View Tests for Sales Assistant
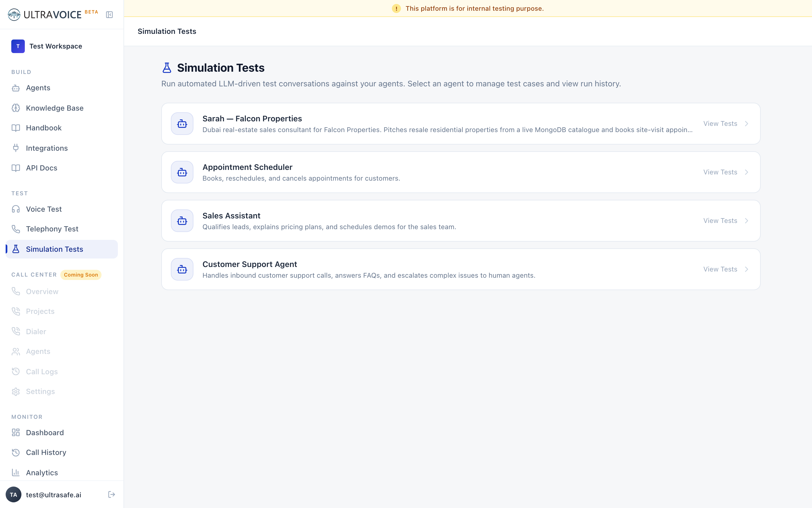 click(720, 221)
